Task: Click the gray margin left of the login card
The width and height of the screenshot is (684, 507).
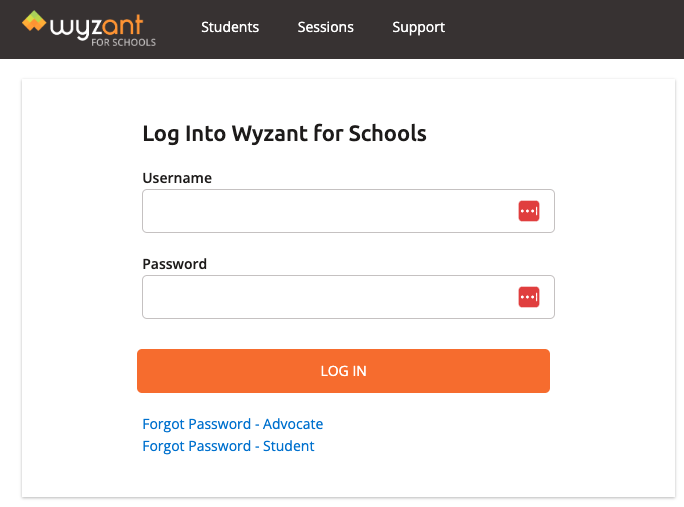Action: point(10,280)
